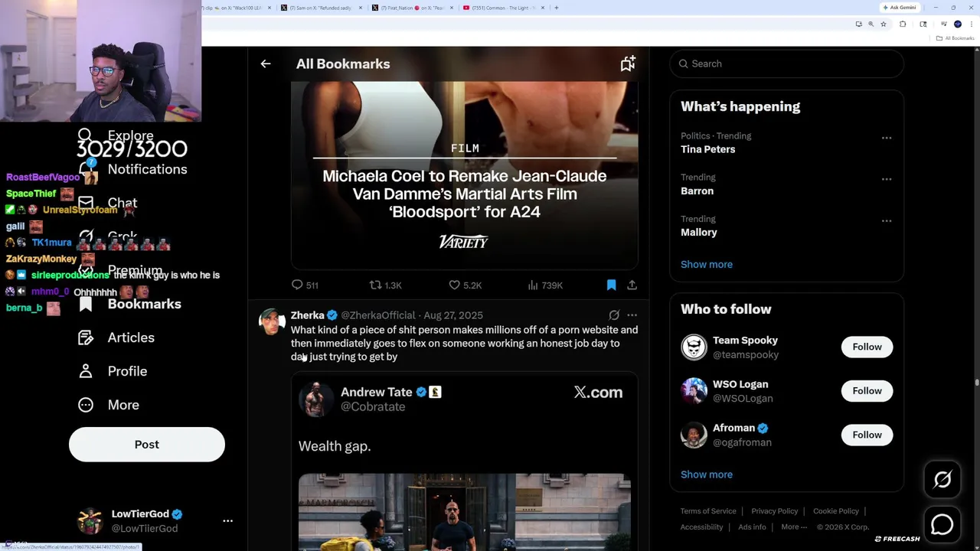Show more under Who to follow
This screenshot has height=551, width=980.
(x=707, y=474)
